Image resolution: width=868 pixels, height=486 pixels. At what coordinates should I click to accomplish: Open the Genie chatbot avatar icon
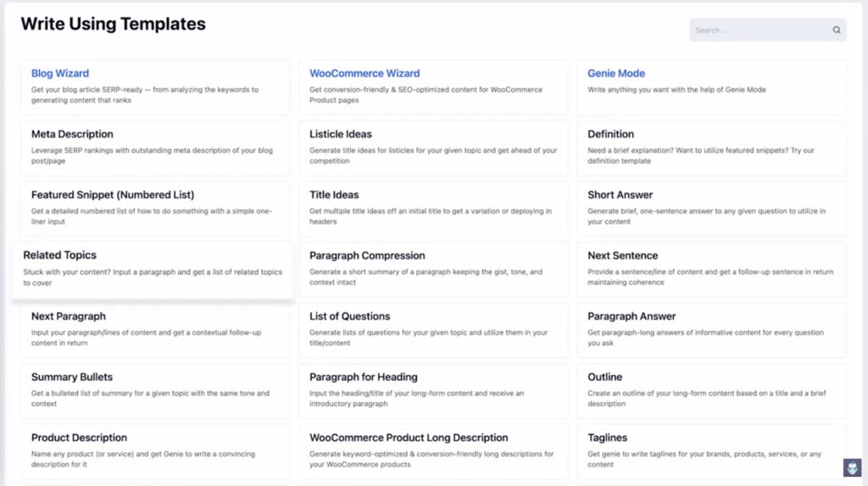point(852,467)
